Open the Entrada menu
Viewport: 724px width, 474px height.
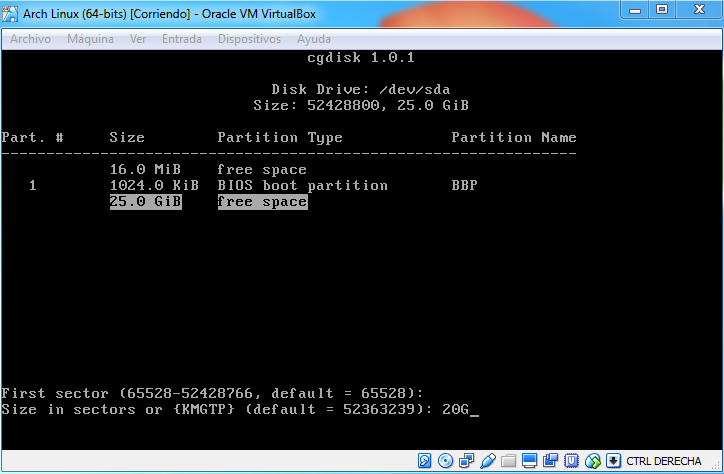[x=181, y=39]
